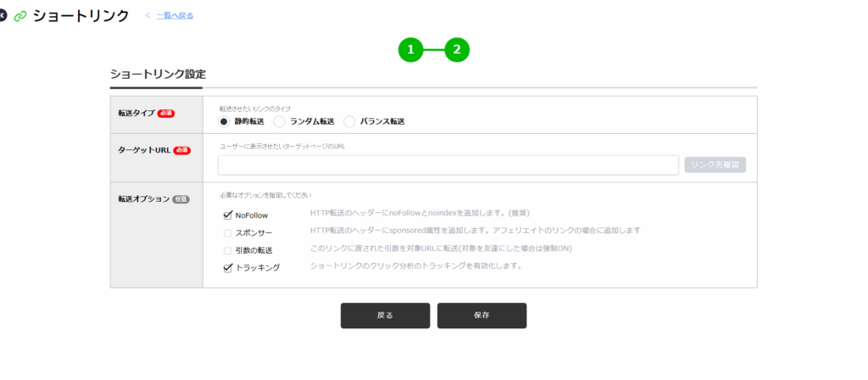The image size is (868, 380).
Task: Click the 必須 badge beside ターゲットURL
Action: click(x=181, y=150)
